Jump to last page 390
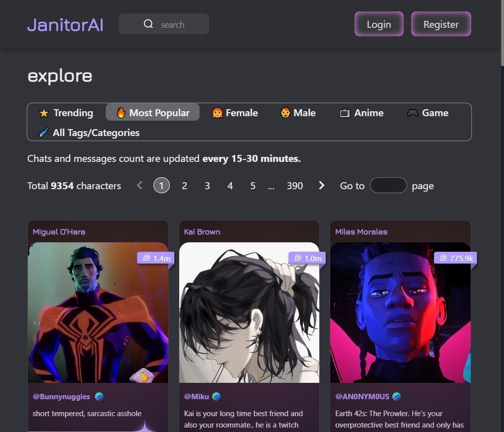This screenshot has height=432, width=504. click(x=295, y=186)
